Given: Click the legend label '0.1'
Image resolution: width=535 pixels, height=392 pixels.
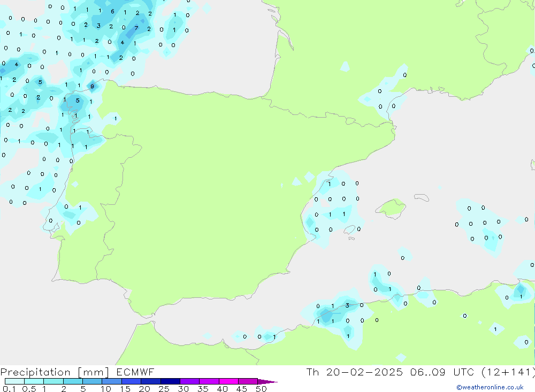Looking at the screenshot, I should tap(9, 389).
